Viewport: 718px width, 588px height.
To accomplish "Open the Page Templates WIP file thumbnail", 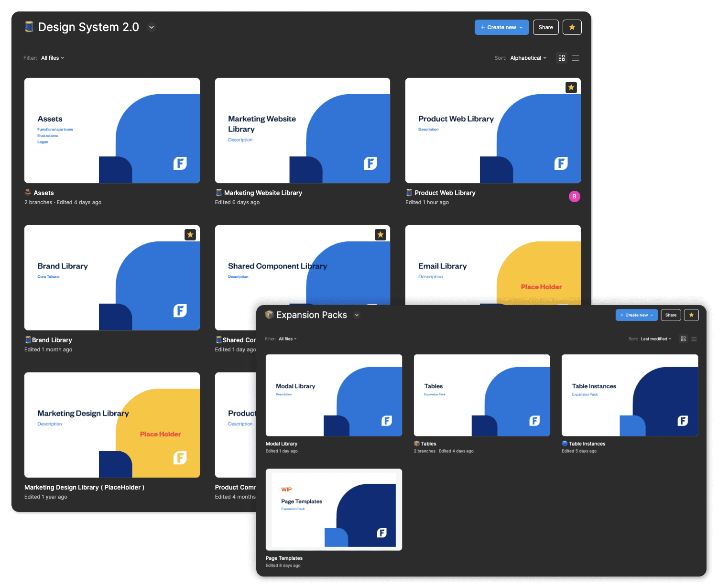I will pos(334,510).
